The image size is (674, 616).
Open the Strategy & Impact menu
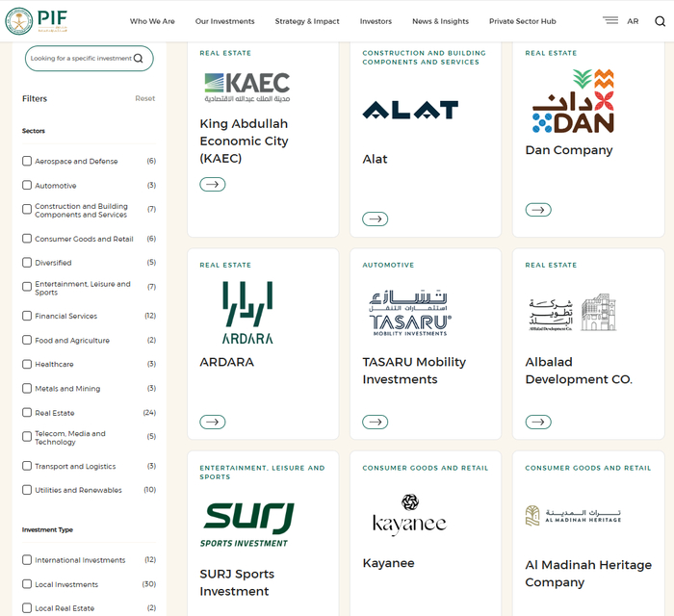307,21
